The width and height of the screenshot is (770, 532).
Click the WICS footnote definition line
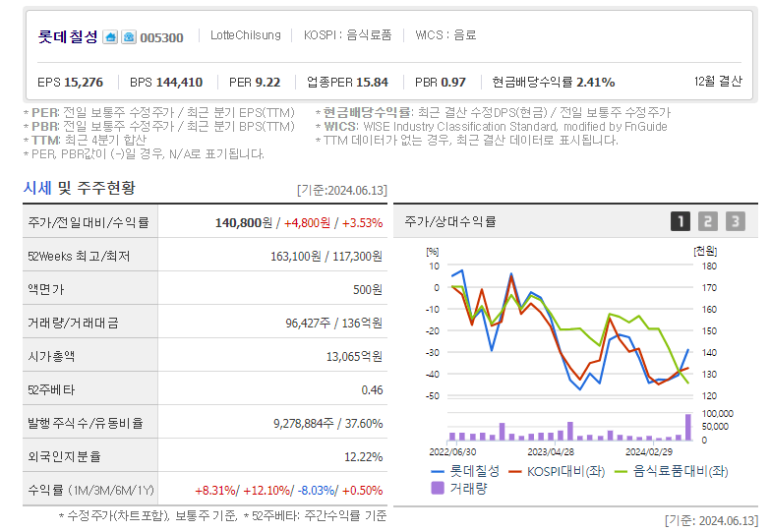[x=491, y=127]
